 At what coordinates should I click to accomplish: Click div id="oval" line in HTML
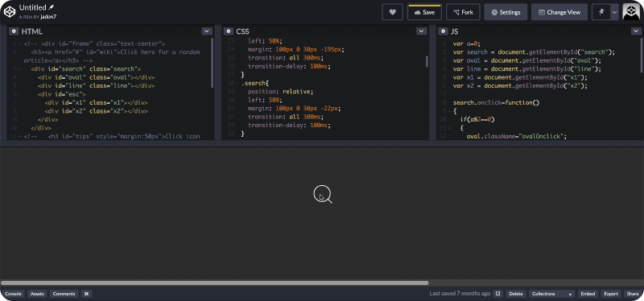[x=96, y=77]
